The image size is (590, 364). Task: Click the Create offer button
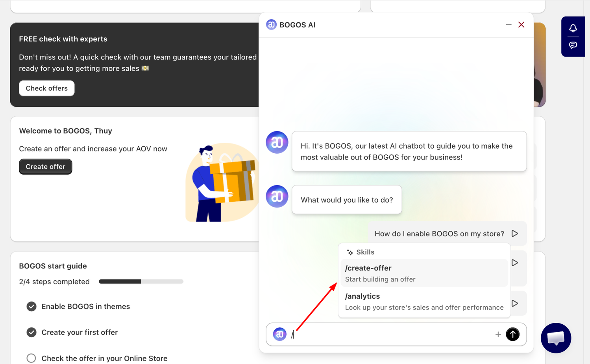click(x=46, y=167)
